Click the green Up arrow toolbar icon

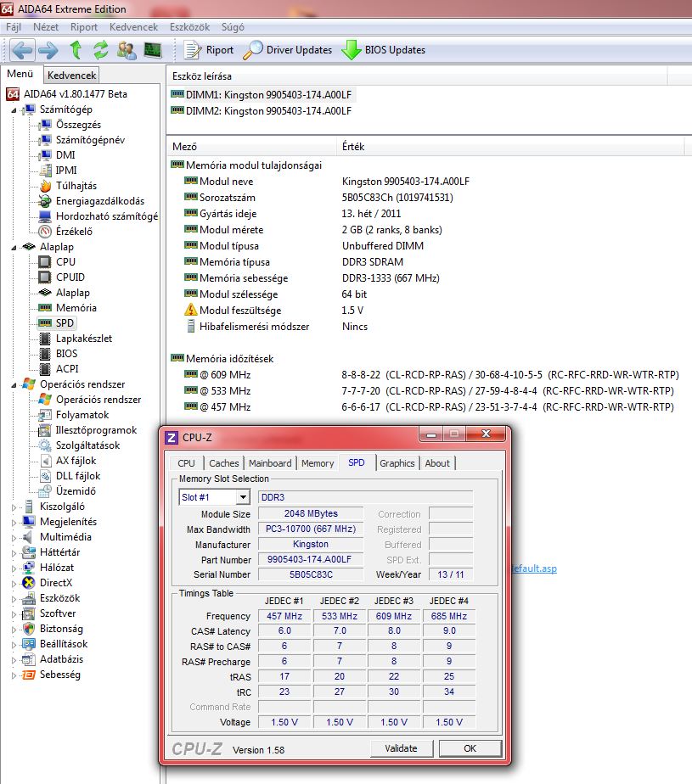tap(76, 49)
